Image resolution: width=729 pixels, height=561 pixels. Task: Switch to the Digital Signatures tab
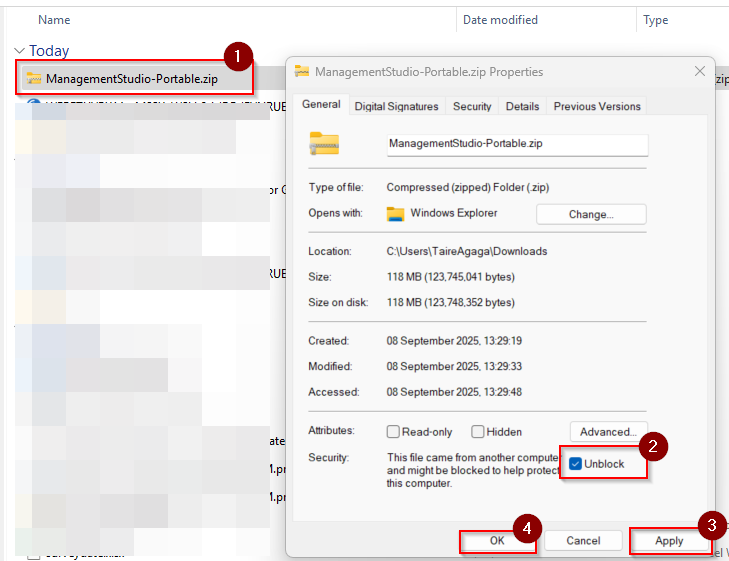[x=397, y=106]
